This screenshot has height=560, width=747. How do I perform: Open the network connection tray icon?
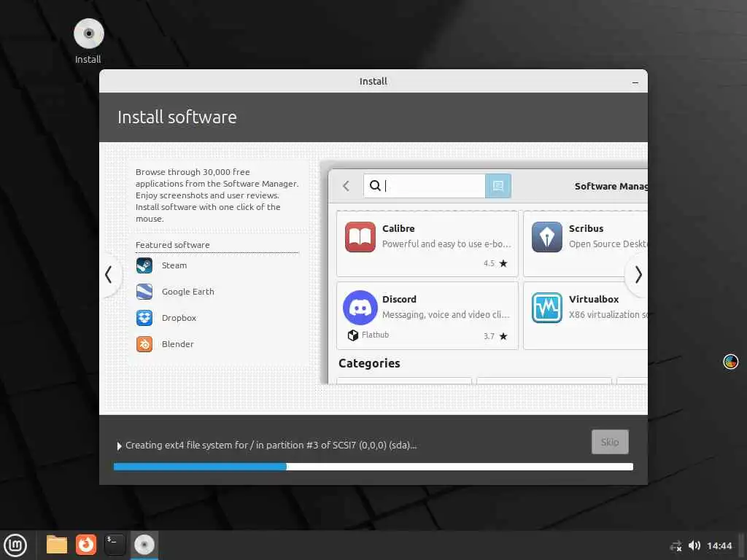676,545
